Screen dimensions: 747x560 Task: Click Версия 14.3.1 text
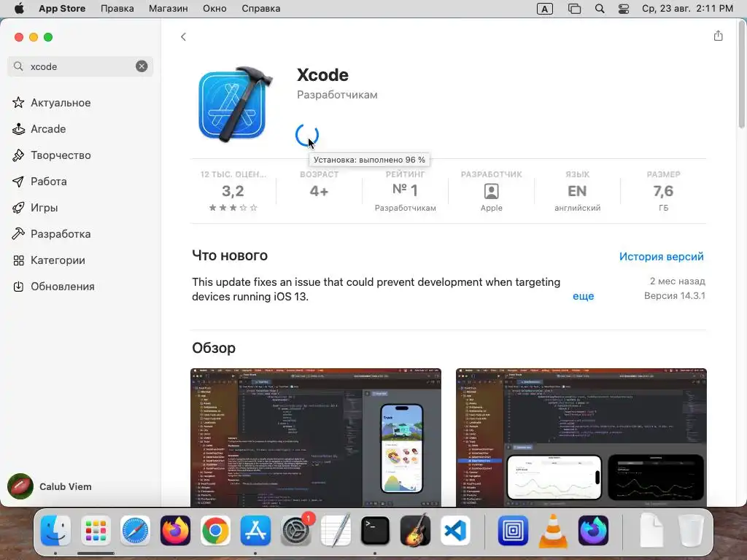click(674, 296)
